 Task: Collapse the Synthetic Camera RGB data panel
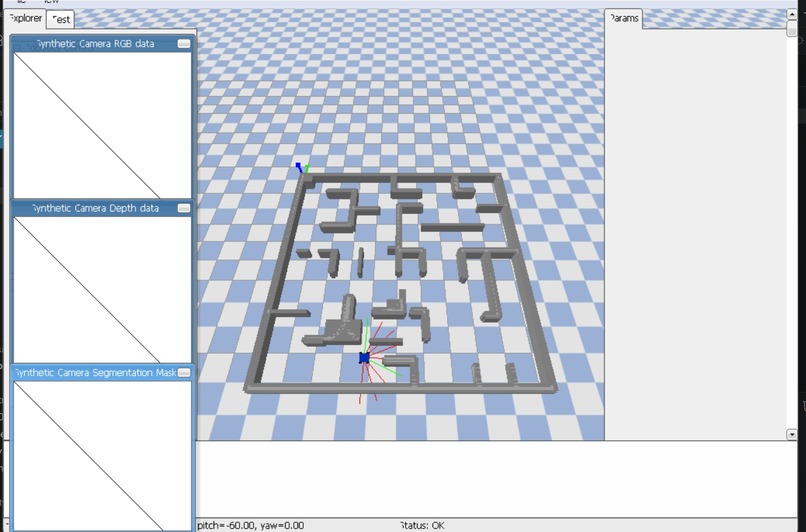tap(184, 44)
